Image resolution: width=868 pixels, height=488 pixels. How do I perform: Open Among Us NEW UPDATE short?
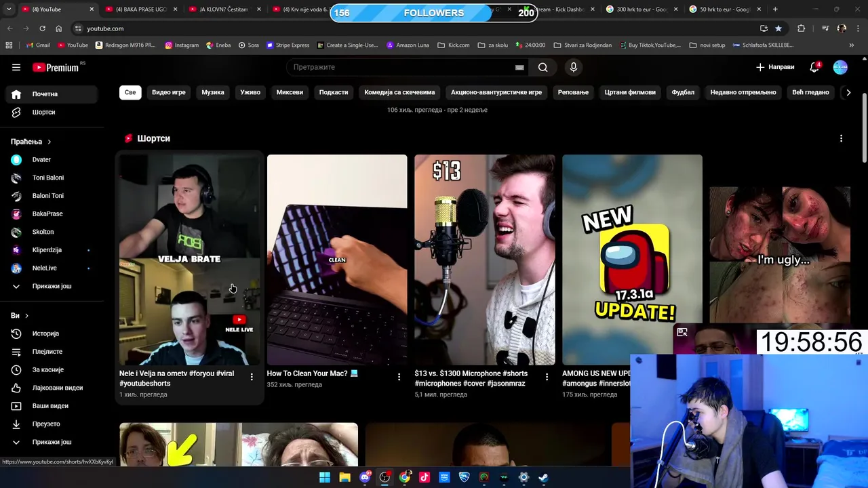pyautogui.click(x=632, y=260)
